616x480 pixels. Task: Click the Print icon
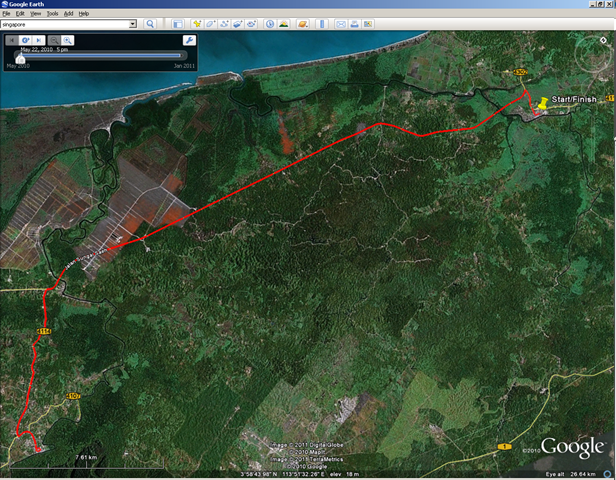354,24
